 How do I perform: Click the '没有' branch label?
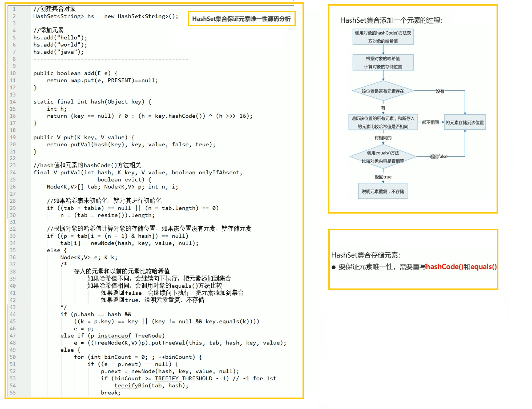(440, 91)
